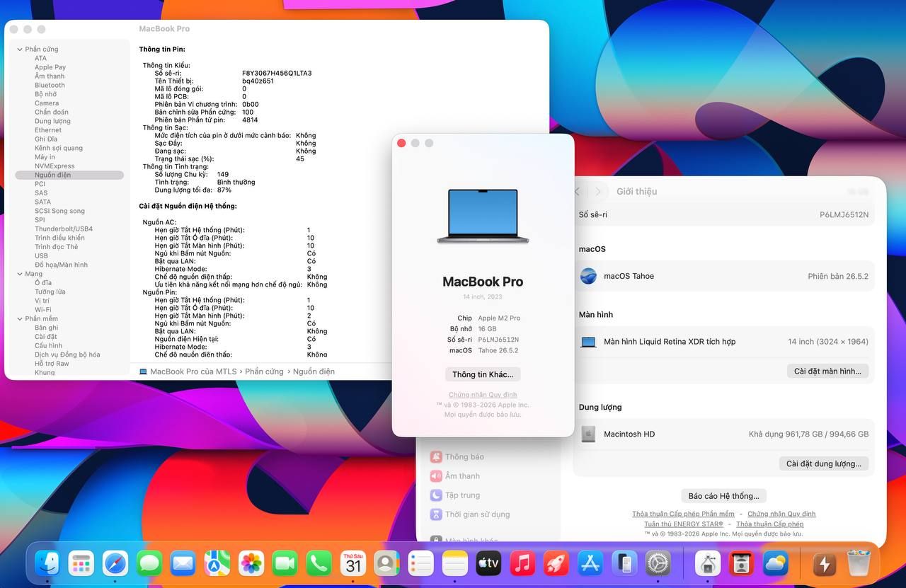Select Ethernet in the hardware list
This screenshot has height=588, width=906.
(48, 130)
